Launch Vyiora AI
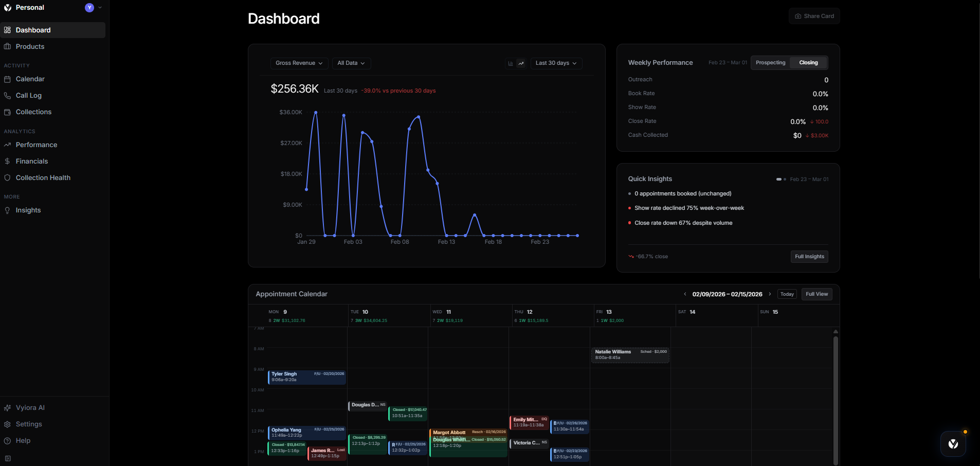Screen dimensions: 980x466 pos(8,408)
